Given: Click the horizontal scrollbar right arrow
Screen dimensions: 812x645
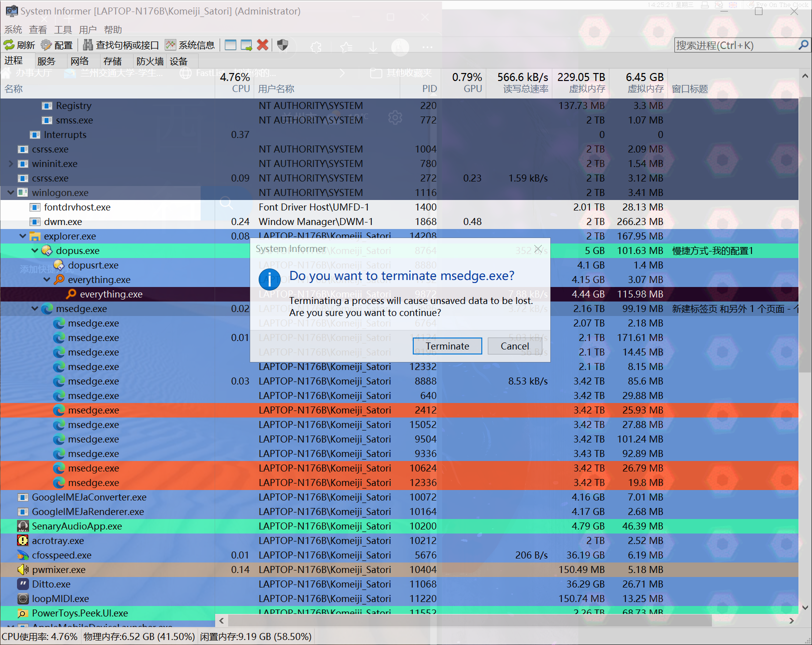Looking at the screenshot, I should click(791, 620).
